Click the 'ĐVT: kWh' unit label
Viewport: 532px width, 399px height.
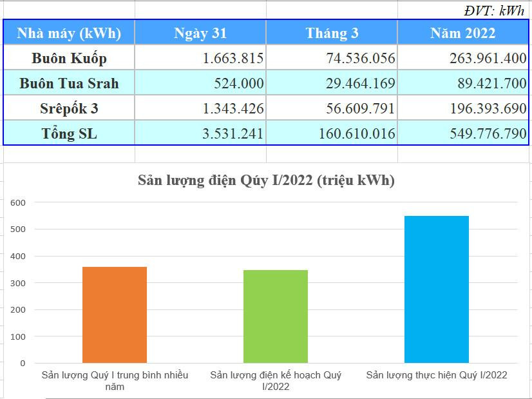click(x=494, y=10)
